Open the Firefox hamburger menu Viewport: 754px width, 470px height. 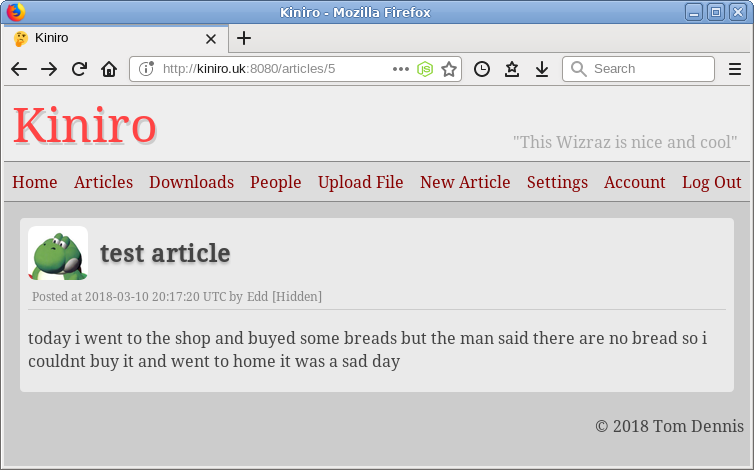click(x=735, y=69)
